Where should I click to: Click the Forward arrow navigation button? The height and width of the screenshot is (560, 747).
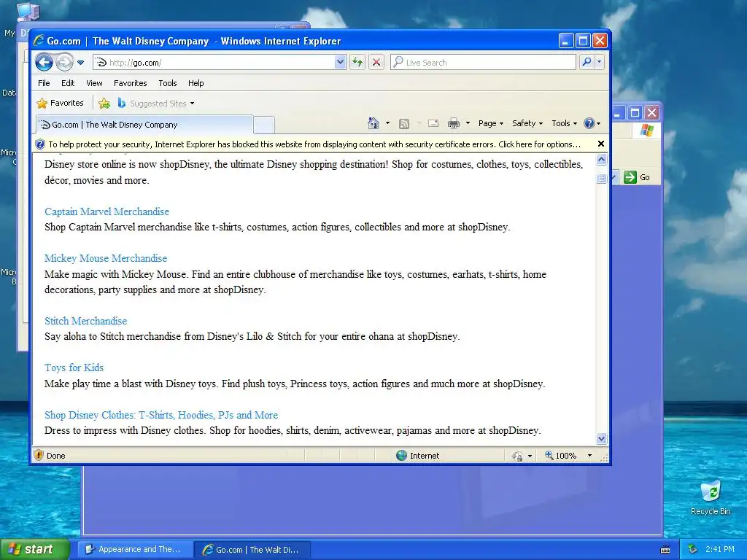point(64,62)
